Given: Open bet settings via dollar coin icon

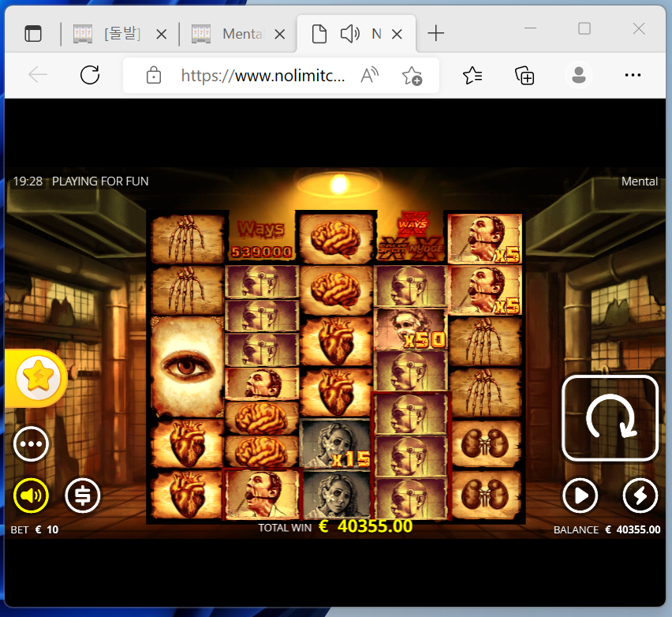Looking at the screenshot, I should pyautogui.click(x=82, y=495).
